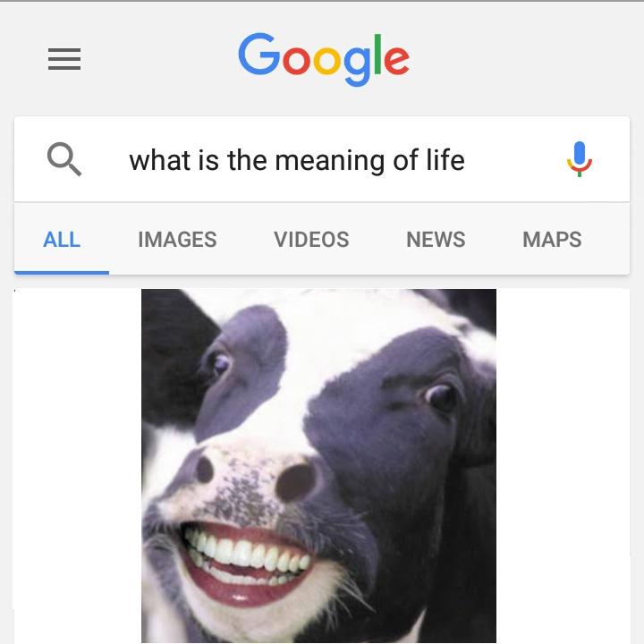Switch to the IMAGES tab
Viewport: 644px width, 644px height.
pos(177,240)
